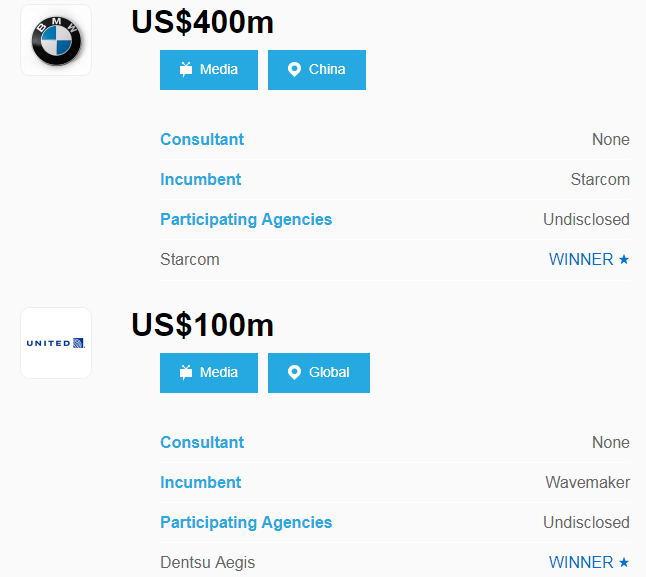Open Participating Agencies under the United listing
The height and width of the screenshot is (577, 646).
coord(246,523)
